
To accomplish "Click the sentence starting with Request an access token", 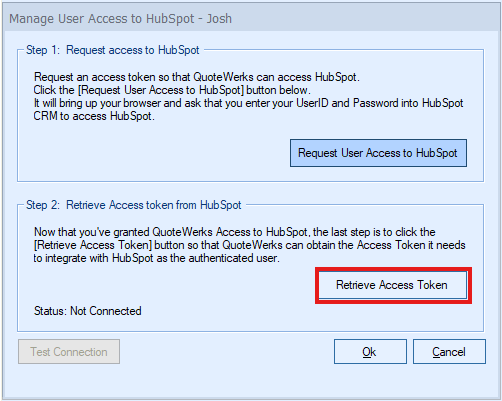I will tap(197, 77).
